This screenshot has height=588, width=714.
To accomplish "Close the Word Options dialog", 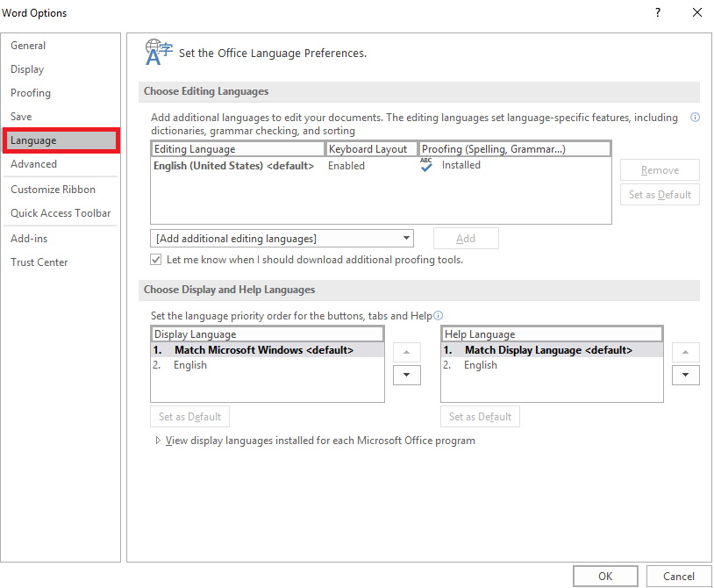I will [x=697, y=13].
